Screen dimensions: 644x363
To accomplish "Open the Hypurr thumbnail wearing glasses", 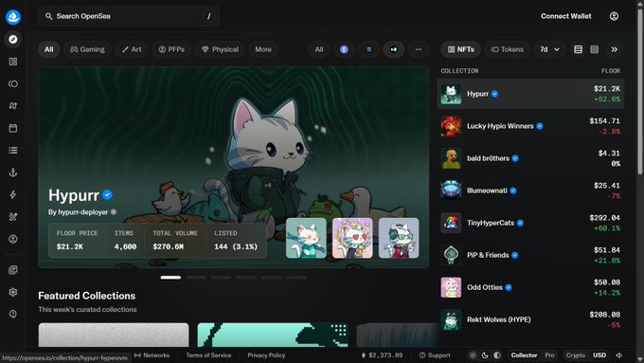I will click(399, 238).
